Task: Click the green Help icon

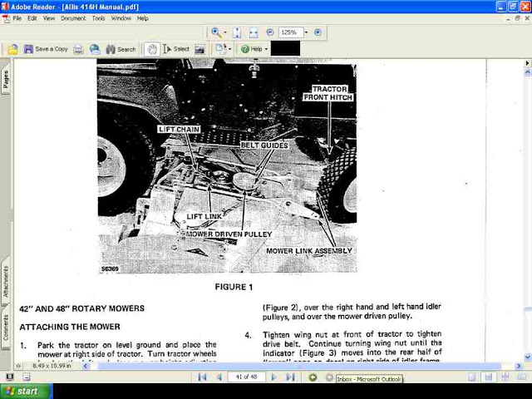Action: click(245, 49)
